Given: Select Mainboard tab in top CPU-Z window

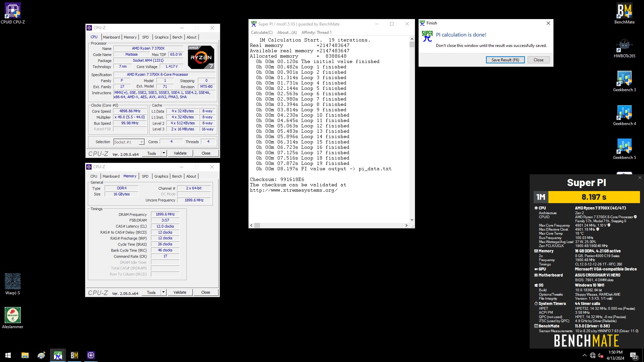Looking at the screenshot, I should coord(111,37).
